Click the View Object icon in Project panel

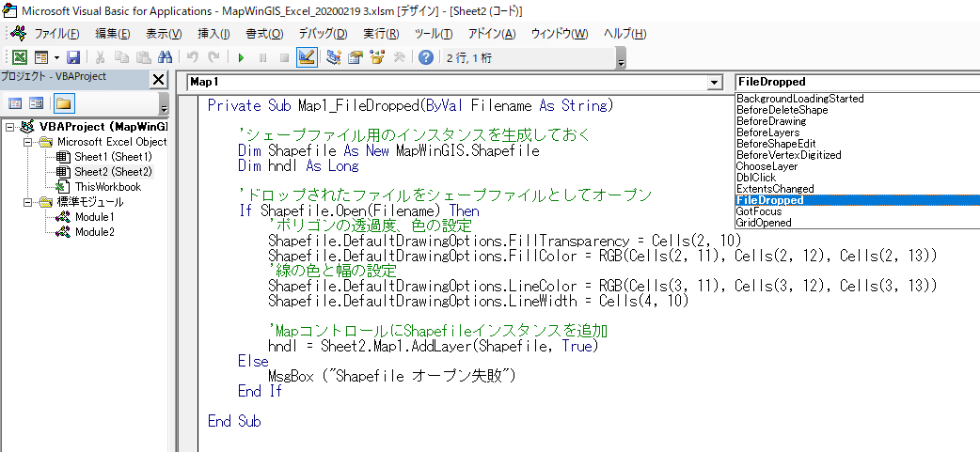pos(37,103)
